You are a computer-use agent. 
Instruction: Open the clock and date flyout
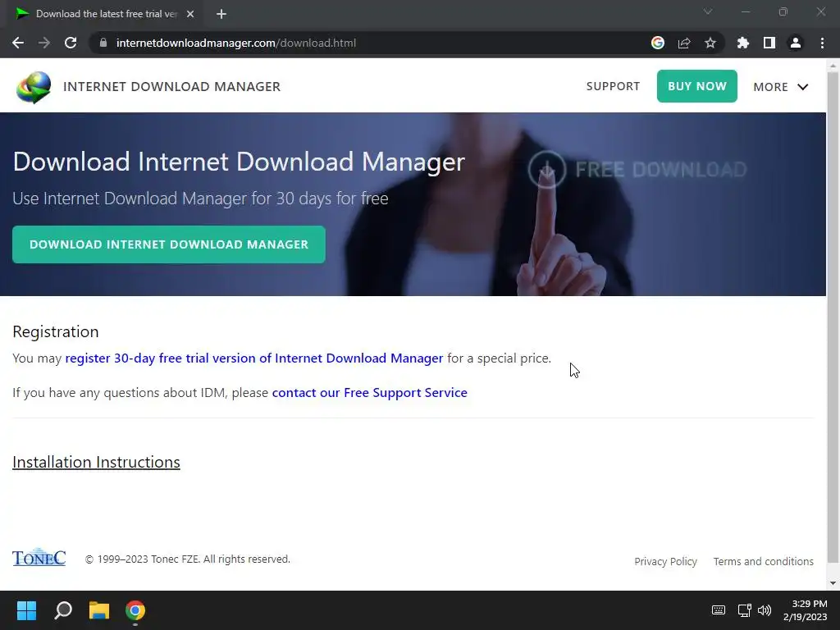(x=806, y=610)
